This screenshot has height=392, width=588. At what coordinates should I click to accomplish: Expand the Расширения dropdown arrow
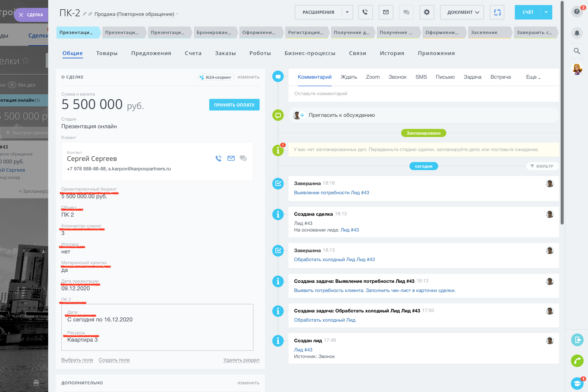coord(347,12)
